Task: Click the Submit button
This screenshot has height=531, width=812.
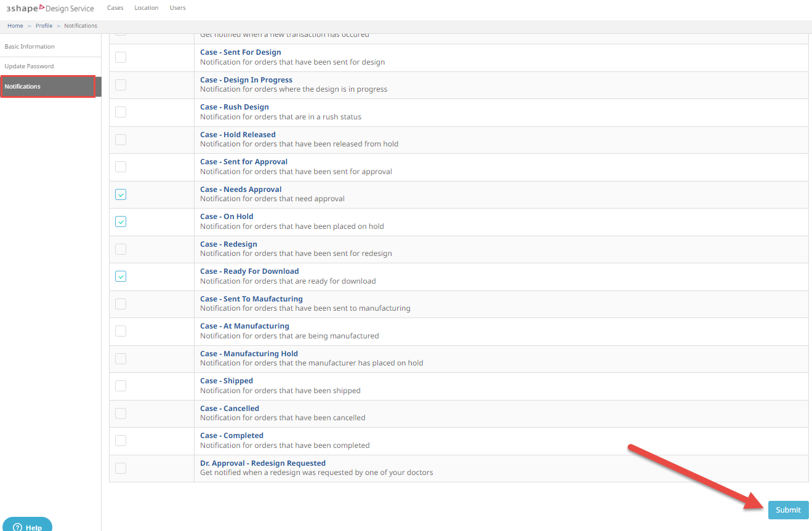Action: click(788, 509)
